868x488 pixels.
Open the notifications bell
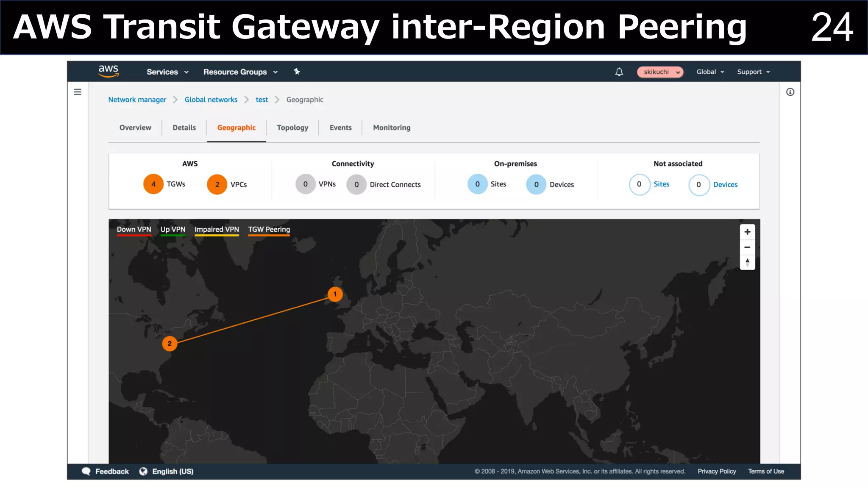point(619,72)
